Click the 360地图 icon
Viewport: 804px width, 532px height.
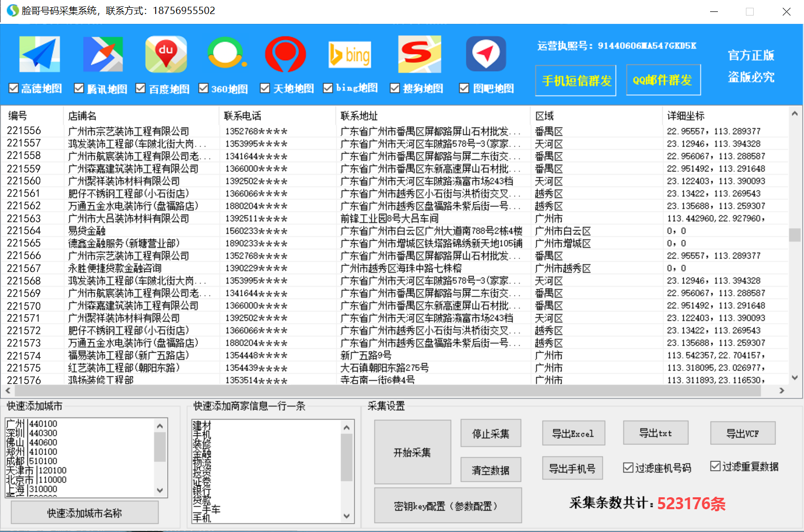[x=226, y=54]
